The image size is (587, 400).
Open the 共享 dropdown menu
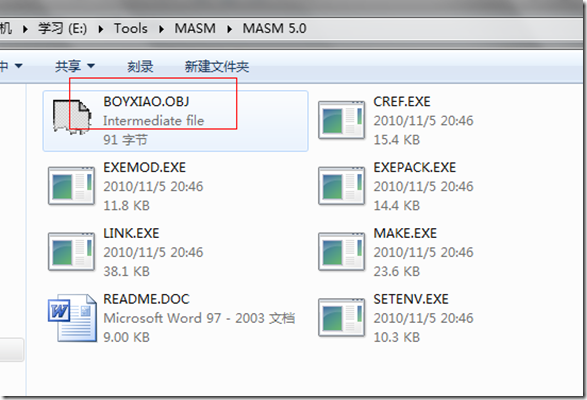coord(75,66)
